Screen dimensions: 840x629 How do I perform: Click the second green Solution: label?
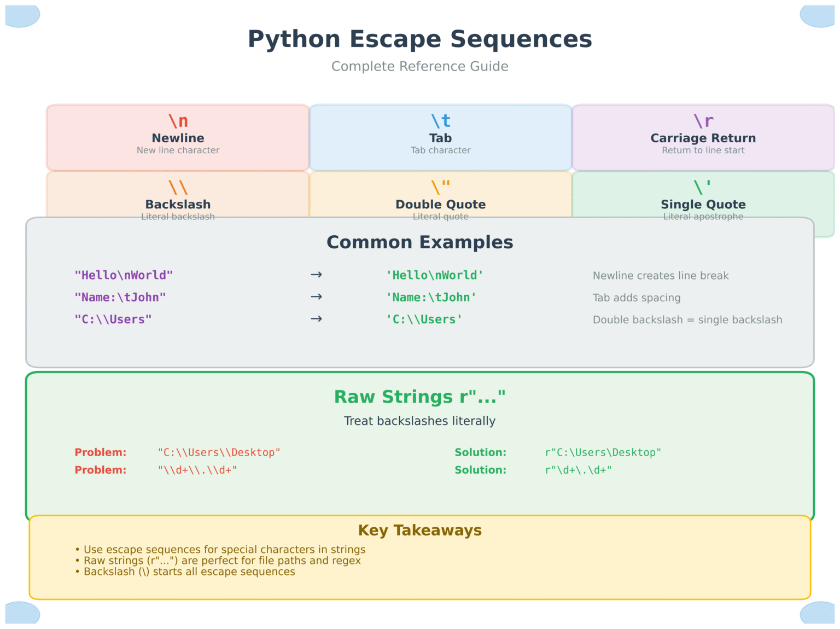click(x=481, y=470)
